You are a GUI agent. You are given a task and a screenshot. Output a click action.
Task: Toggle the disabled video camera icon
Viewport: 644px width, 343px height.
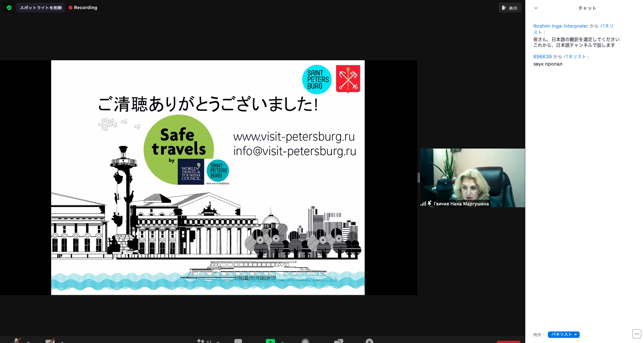(x=50, y=341)
